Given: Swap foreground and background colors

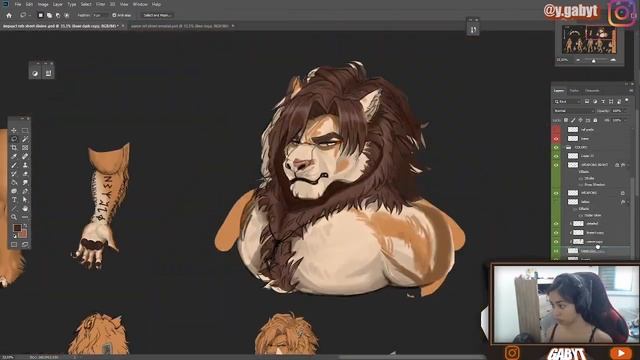Looking at the screenshot, I should [26, 226].
